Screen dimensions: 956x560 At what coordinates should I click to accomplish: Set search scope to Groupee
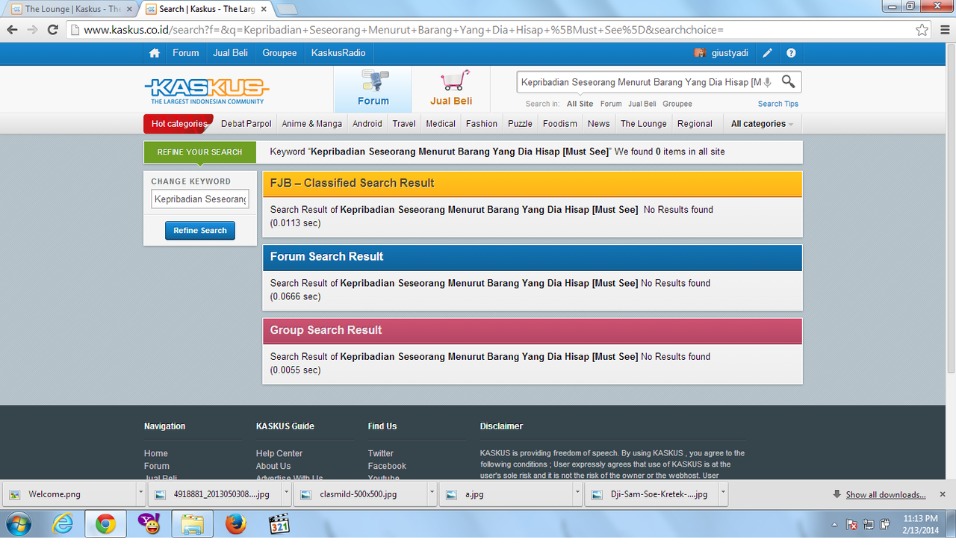click(x=677, y=104)
